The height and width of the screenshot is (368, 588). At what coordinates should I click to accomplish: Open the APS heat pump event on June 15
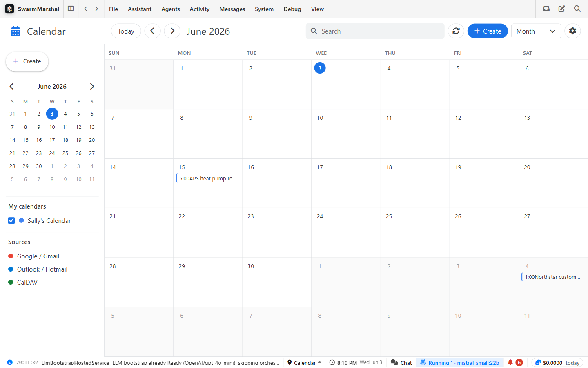[207, 178]
